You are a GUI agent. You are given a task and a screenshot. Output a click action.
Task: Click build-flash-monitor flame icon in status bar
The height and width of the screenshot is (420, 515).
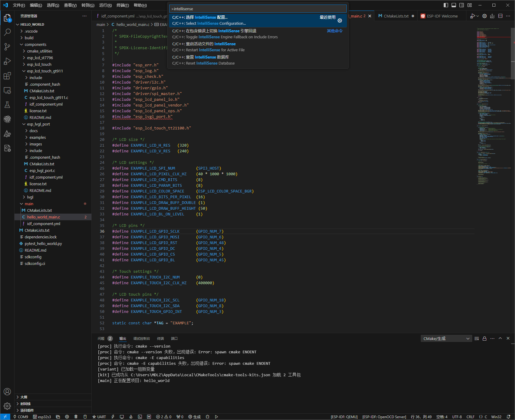pyautogui.click(x=131, y=417)
